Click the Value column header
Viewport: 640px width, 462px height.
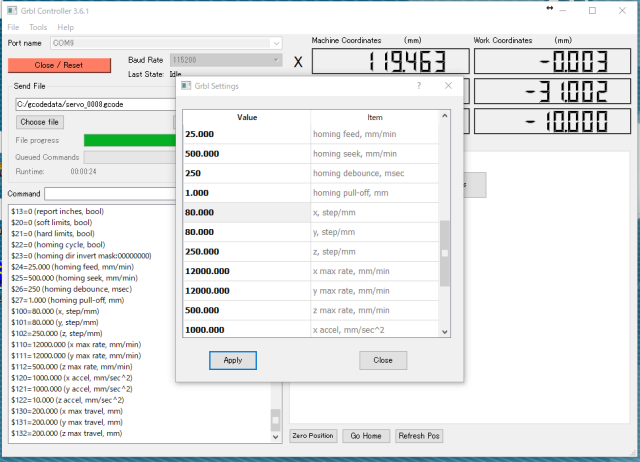[247, 118]
